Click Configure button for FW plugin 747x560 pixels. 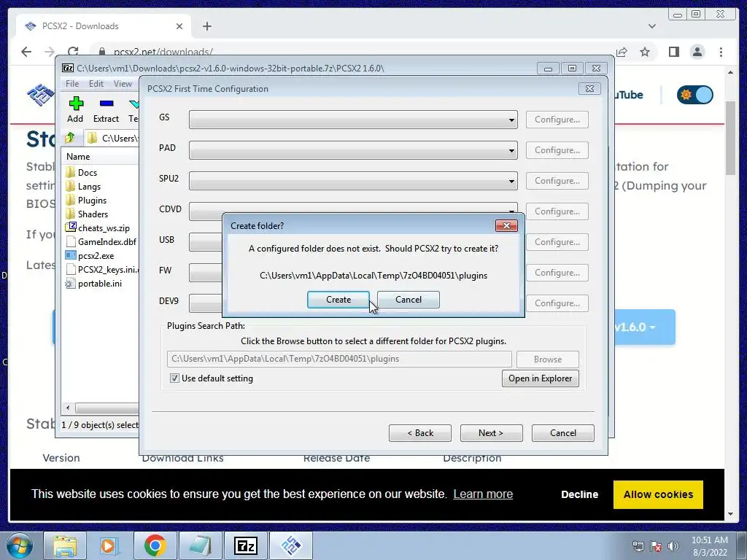click(x=557, y=273)
